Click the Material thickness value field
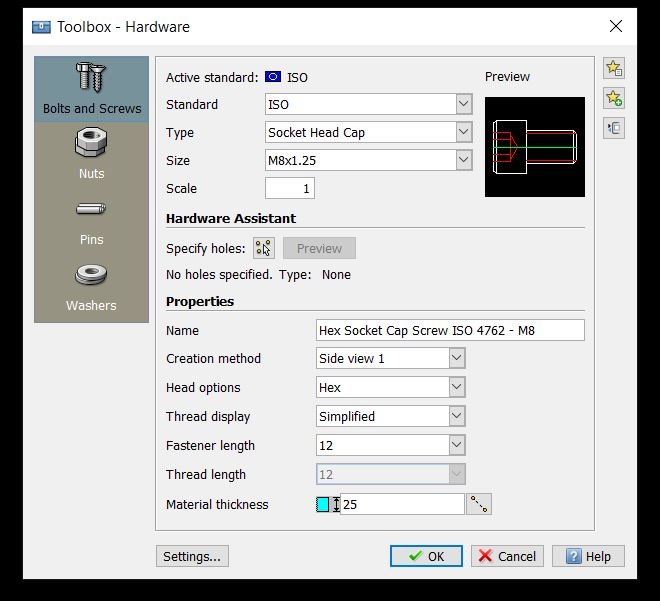Screen dimensions: 660x601 pyautogui.click(x=402, y=504)
